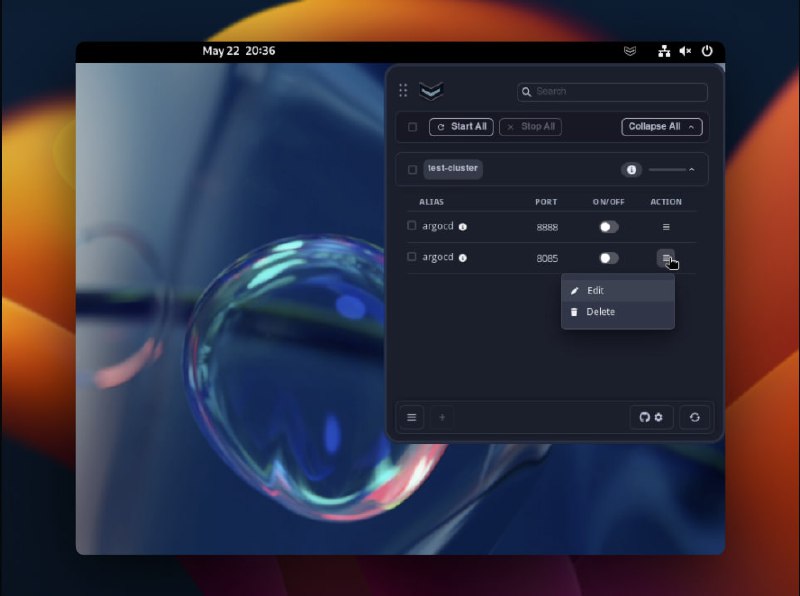Screen dimensions: 800x596
Task: Click the tray app icon in top bar
Action: 629,51
